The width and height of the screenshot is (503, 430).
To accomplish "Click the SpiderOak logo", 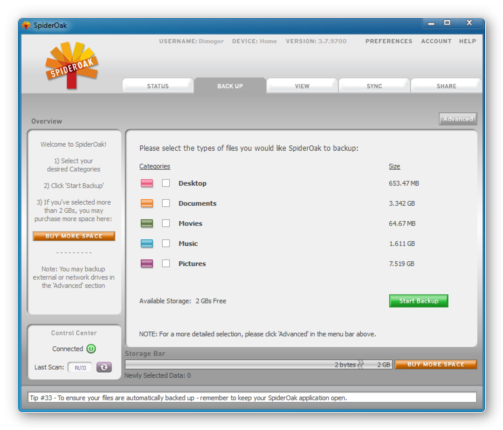I will [x=72, y=65].
